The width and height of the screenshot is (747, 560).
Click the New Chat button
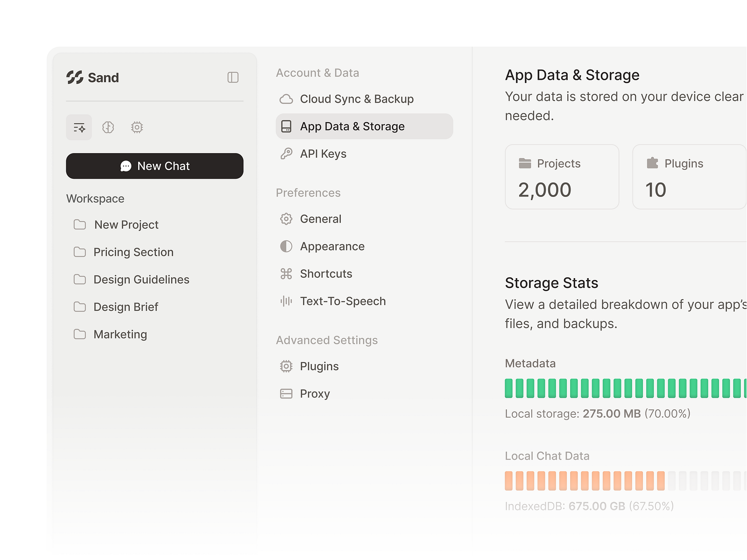point(155,166)
